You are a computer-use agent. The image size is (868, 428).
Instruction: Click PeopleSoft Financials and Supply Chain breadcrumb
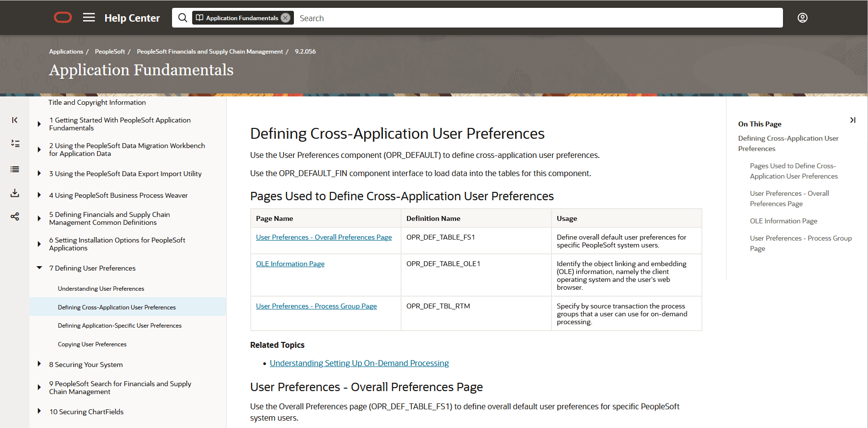click(x=210, y=52)
